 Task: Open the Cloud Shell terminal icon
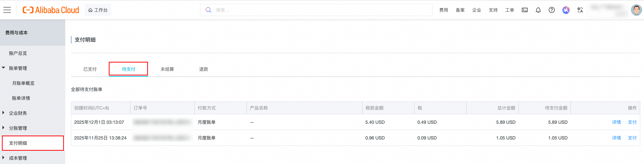click(x=525, y=10)
